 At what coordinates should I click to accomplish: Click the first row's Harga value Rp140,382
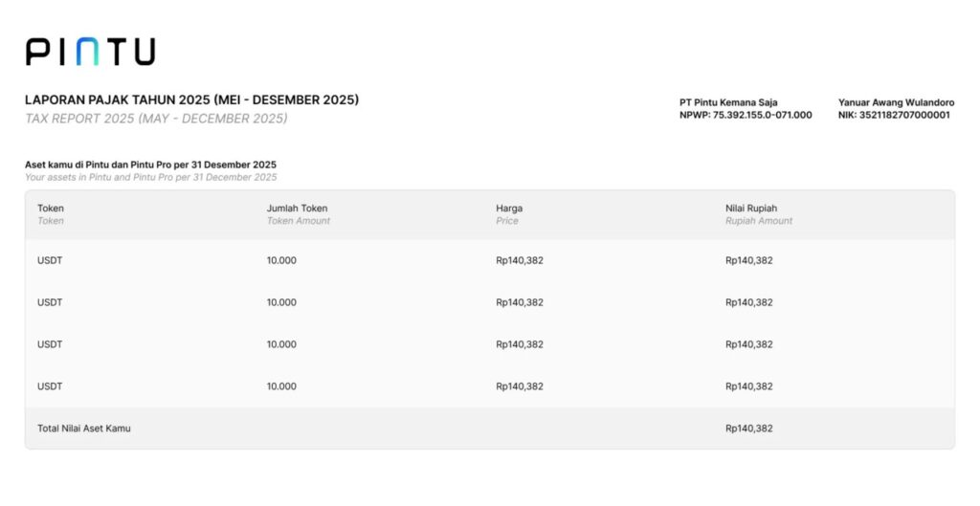point(520,260)
